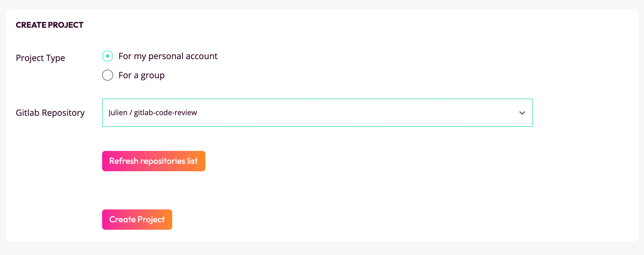The image size is (644, 255).
Task: Click the empty radio circle for group projects
Action: click(x=107, y=75)
